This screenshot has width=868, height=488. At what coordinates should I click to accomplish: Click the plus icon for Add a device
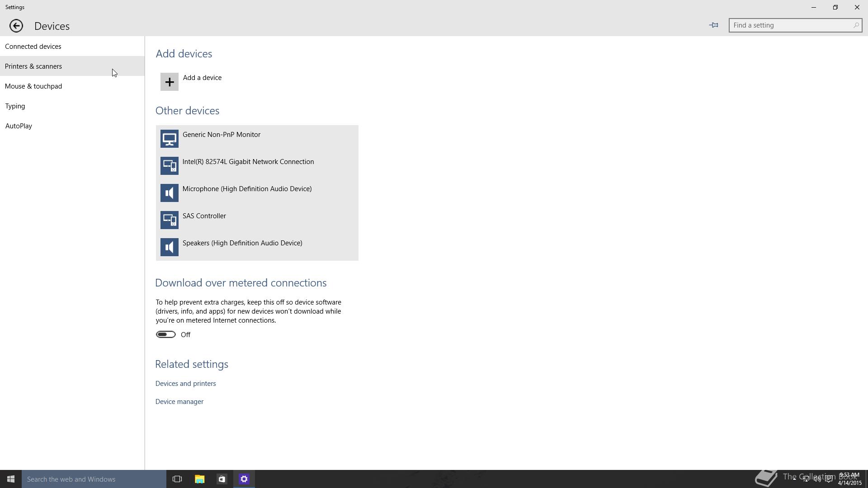click(170, 82)
